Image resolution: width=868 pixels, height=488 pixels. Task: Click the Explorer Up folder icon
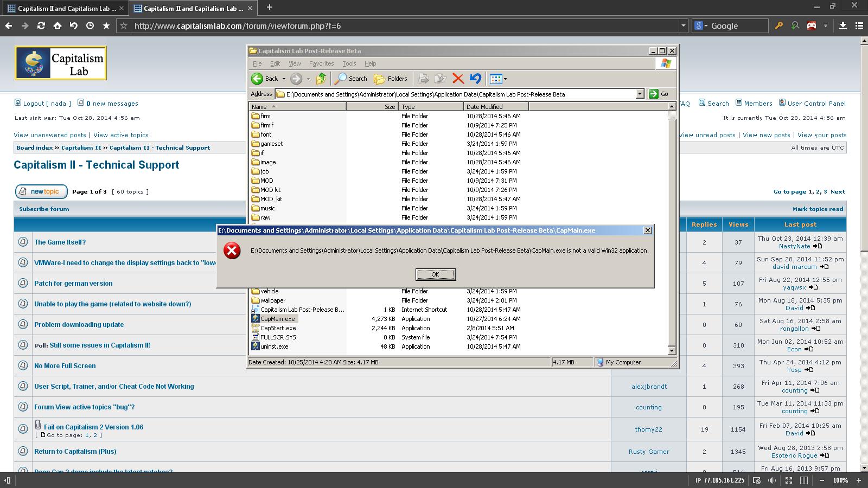coord(321,79)
